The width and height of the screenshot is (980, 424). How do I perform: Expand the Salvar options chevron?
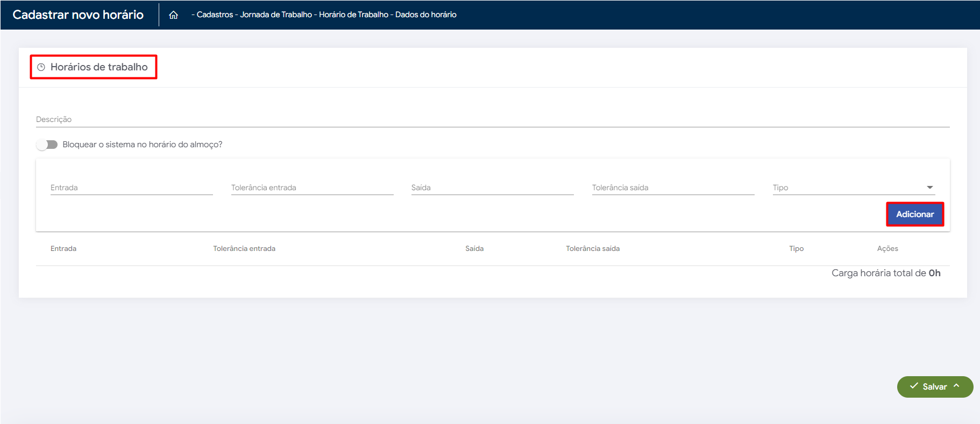pos(956,386)
